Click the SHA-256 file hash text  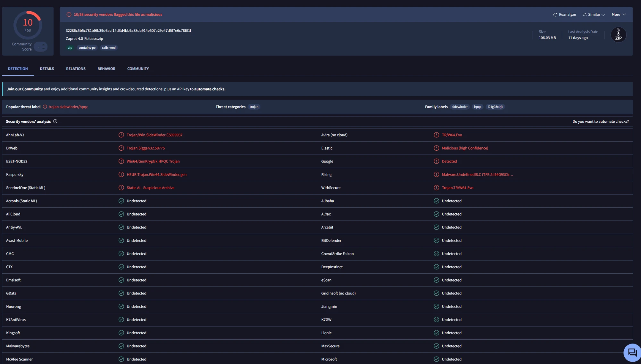[129, 30]
